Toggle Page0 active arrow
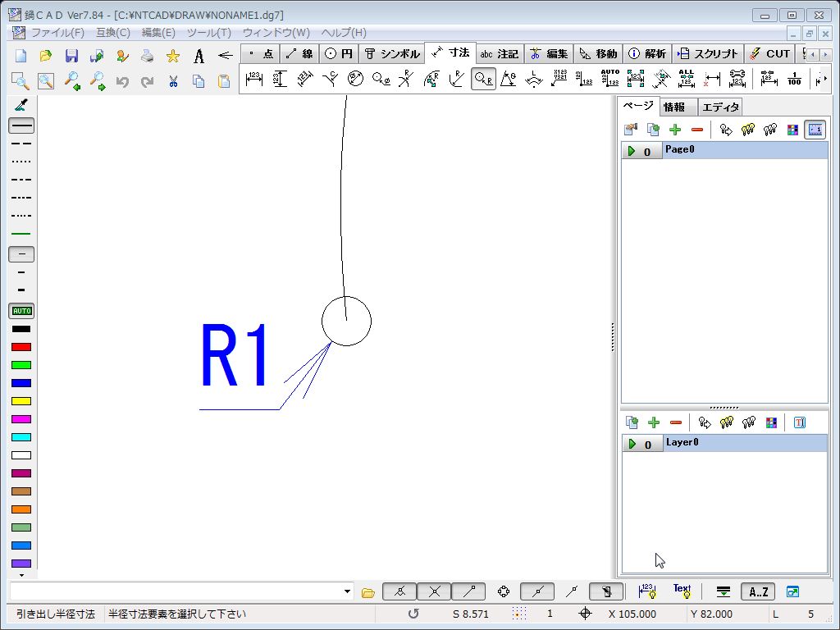840x630 pixels. click(x=632, y=151)
